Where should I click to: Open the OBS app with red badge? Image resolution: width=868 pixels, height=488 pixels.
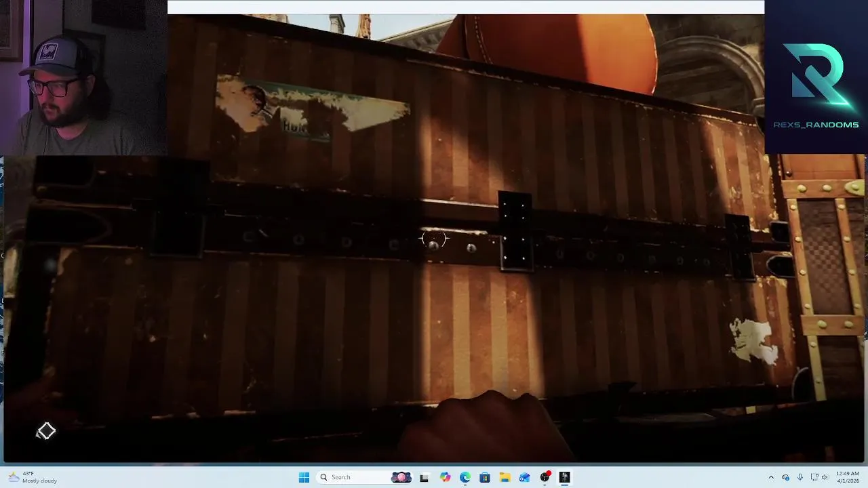click(x=545, y=477)
